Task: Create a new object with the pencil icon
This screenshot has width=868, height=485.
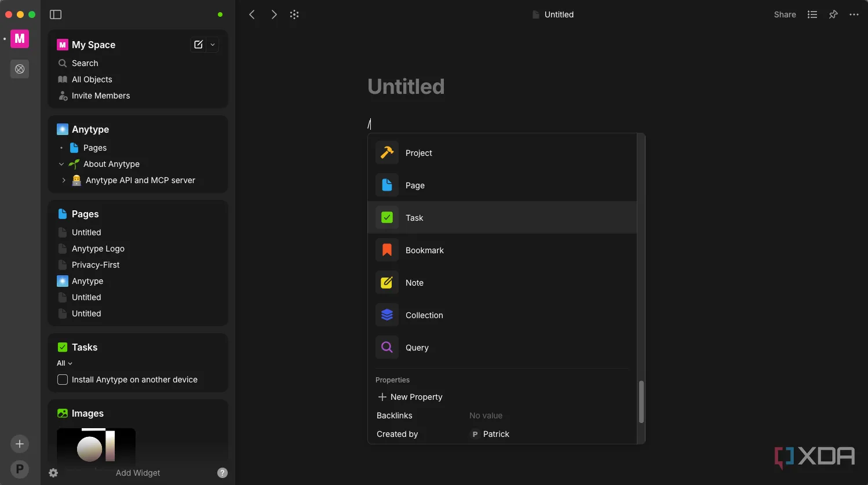Action: [198, 45]
